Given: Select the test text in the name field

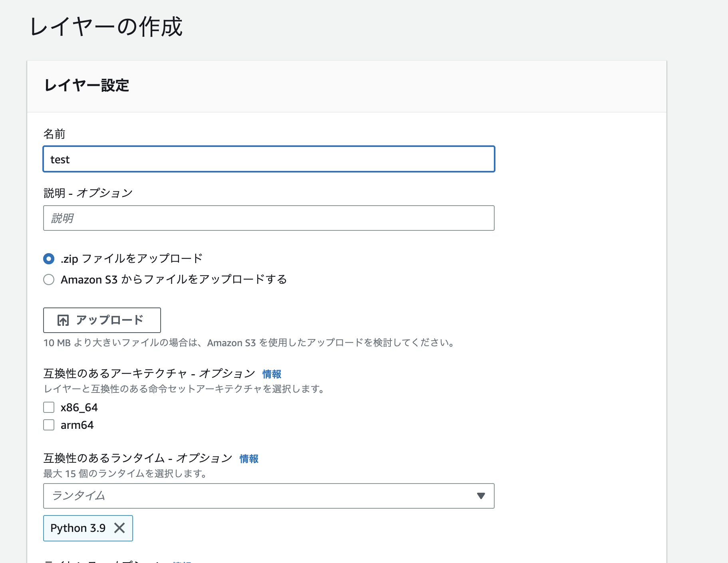Looking at the screenshot, I should 60,159.
